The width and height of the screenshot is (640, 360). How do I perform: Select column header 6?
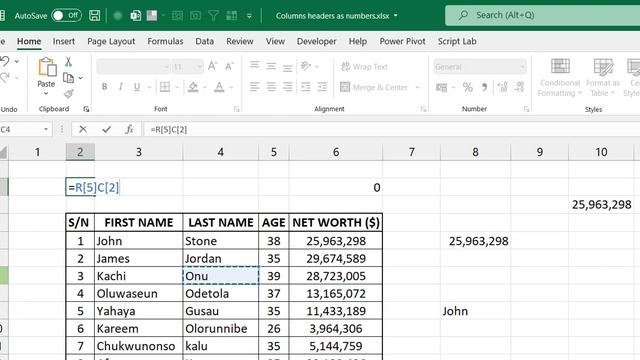pos(336,152)
